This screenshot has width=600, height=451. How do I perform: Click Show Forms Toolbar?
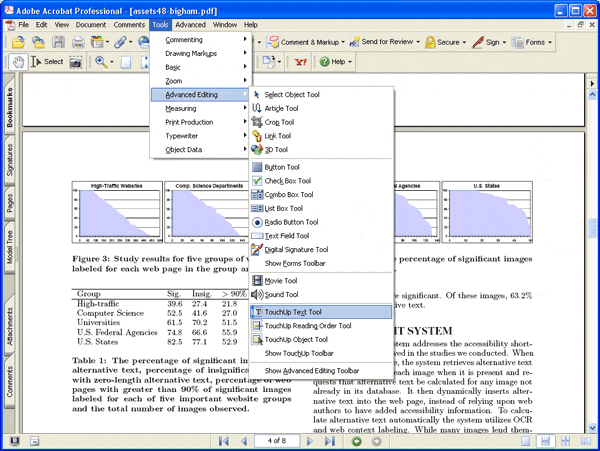pos(321,264)
